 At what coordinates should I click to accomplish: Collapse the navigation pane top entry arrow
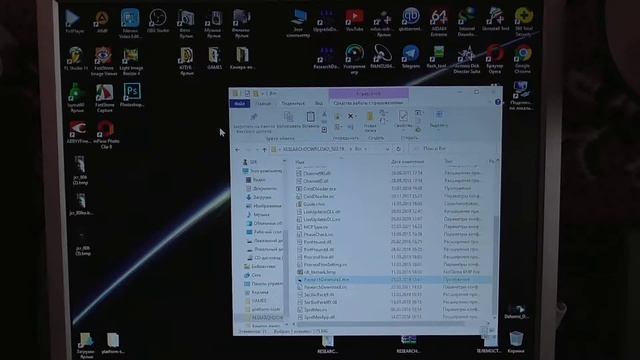click(x=284, y=162)
